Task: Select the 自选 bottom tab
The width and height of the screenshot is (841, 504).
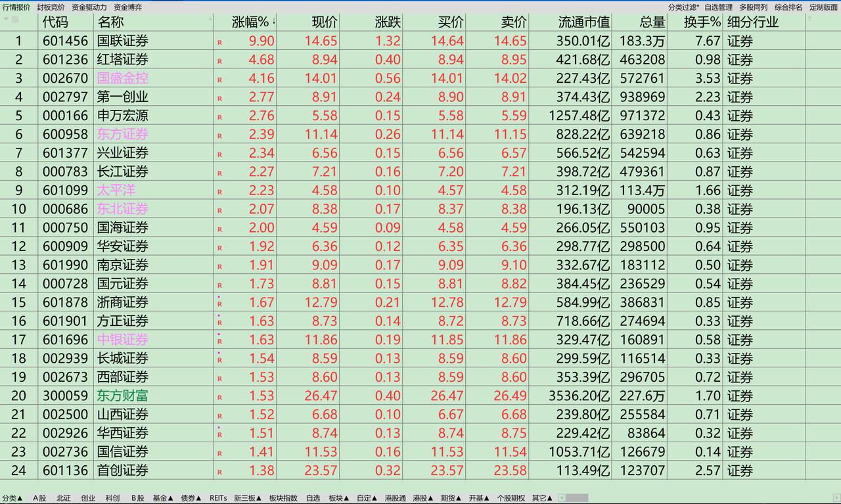Action: [313, 498]
